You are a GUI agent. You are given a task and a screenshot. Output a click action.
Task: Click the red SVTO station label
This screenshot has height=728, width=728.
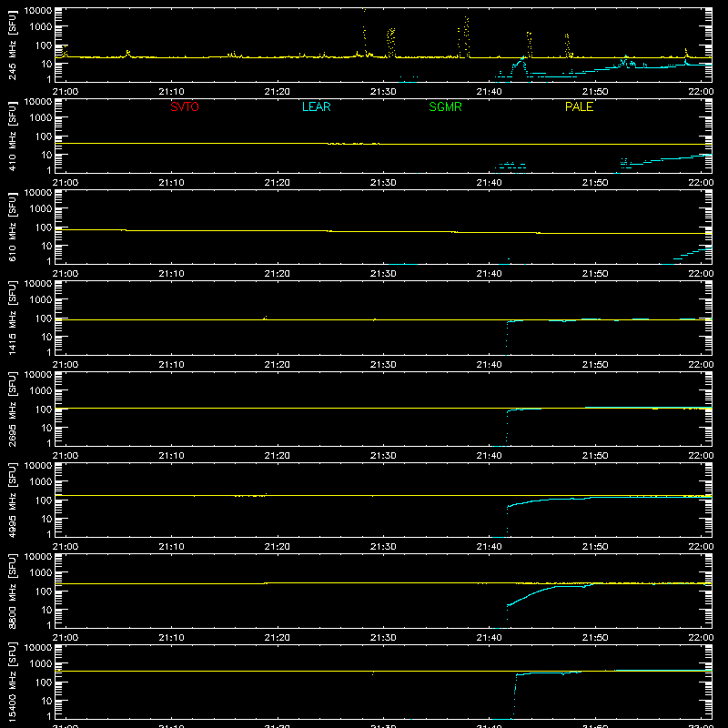[185, 106]
